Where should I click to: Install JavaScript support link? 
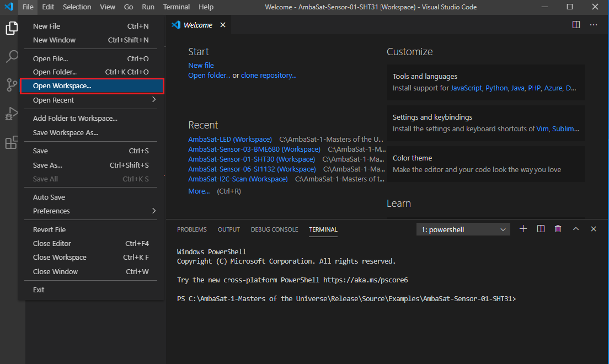466,88
